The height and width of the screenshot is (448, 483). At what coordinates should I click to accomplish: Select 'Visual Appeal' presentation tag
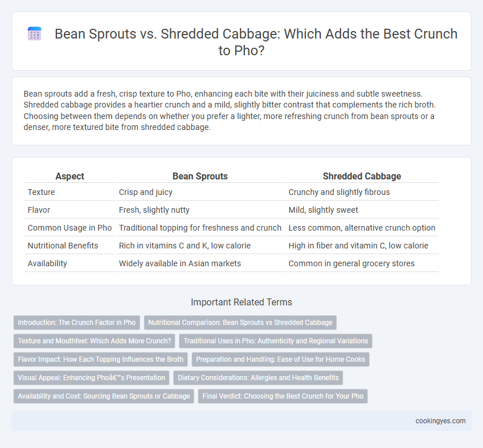[91, 378]
